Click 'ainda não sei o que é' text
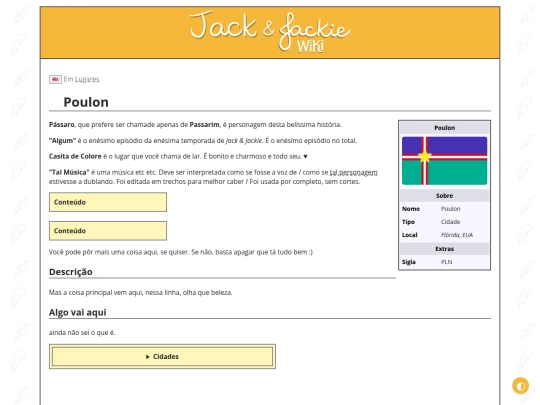540x405 pixels. coord(82,333)
